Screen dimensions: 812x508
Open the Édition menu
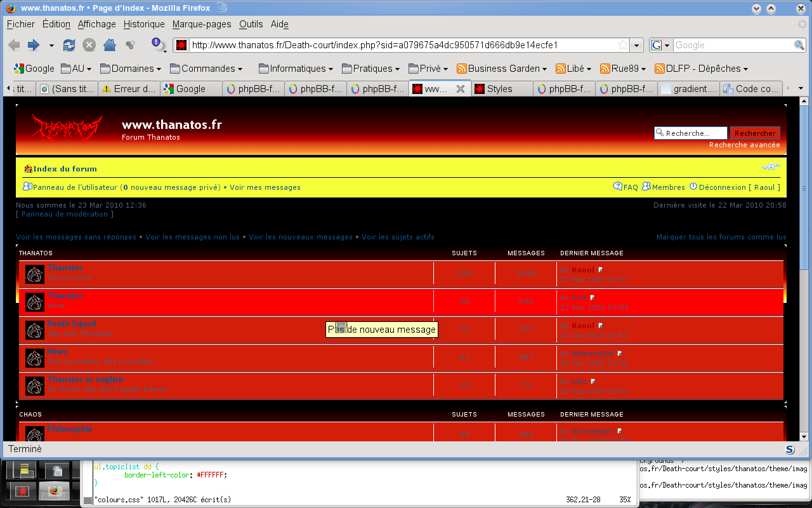pyautogui.click(x=56, y=24)
